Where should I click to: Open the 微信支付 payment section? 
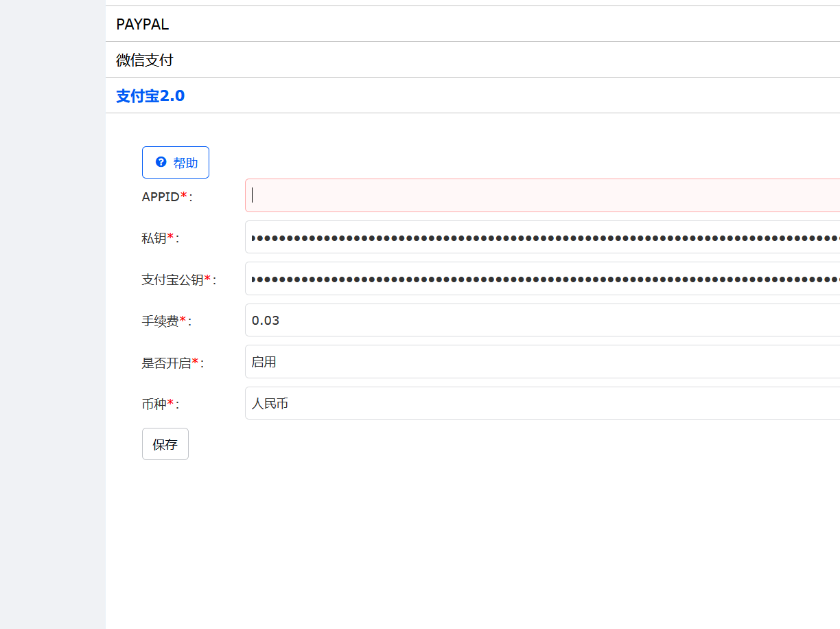(x=473, y=60)
